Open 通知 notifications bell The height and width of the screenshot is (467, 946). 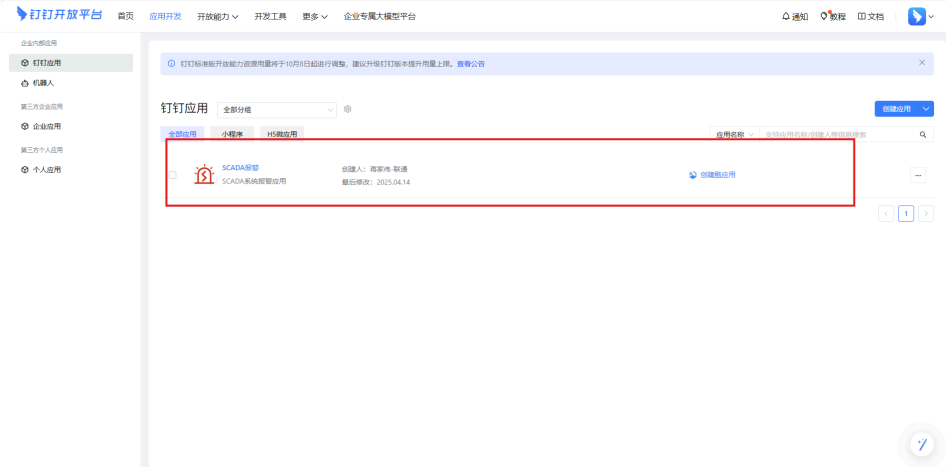(795, 17)
